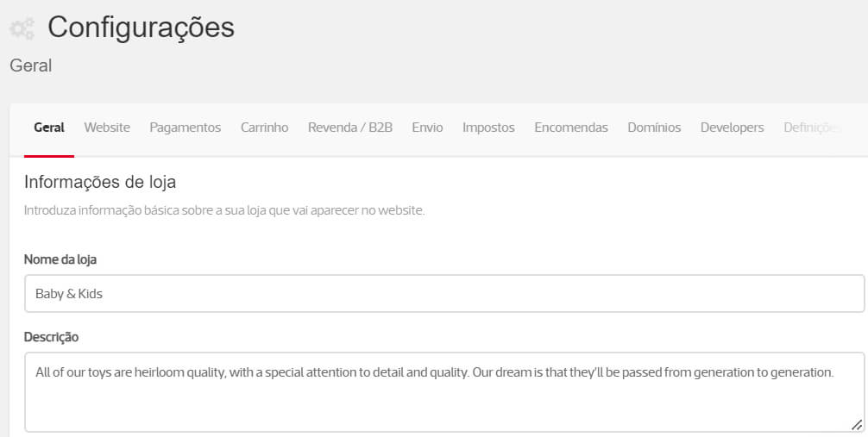This screenshot has height=437, width=868.
Task: Switch to the Envio tab
Action: [427, 128]
